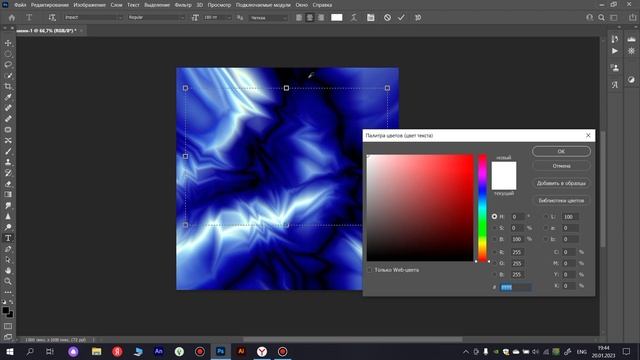Select the Pen tool
Image resolution: width=640 pixels, height=360 pixels.
click(8, 249)
